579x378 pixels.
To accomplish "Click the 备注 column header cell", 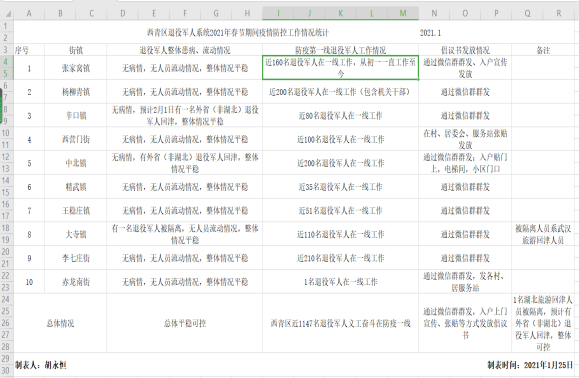I will click(x=543, y=50).
